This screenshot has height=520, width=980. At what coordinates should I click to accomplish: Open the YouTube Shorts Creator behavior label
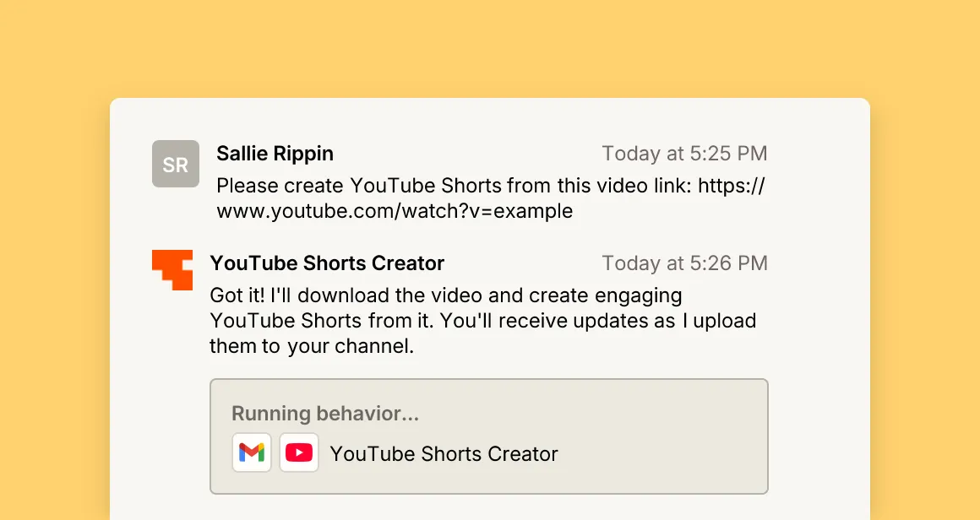point(444,454)
